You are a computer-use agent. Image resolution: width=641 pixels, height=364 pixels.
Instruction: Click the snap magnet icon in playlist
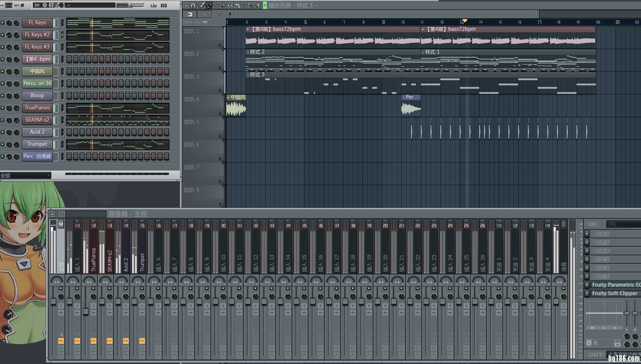point(193,5)
